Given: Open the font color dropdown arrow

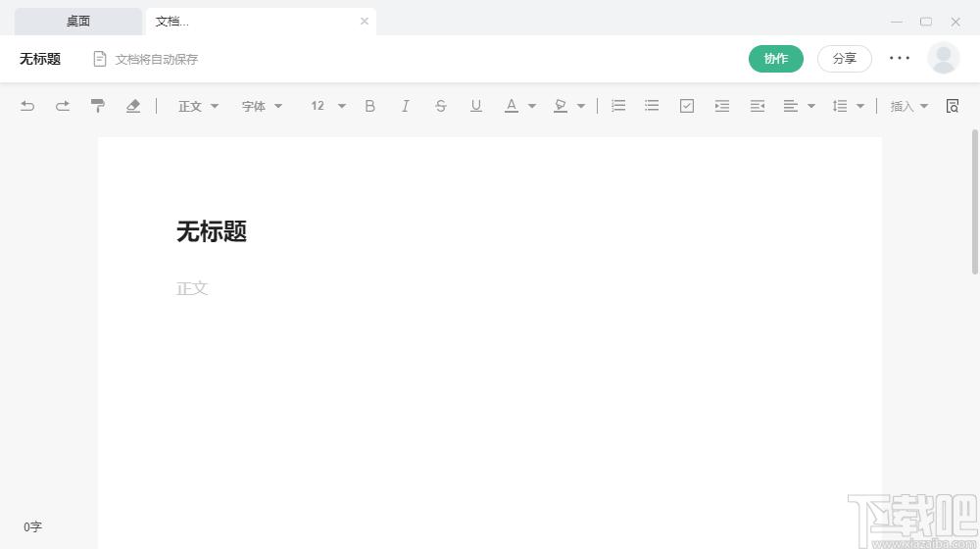Looking at the screenshot, I should pos(532,106).
